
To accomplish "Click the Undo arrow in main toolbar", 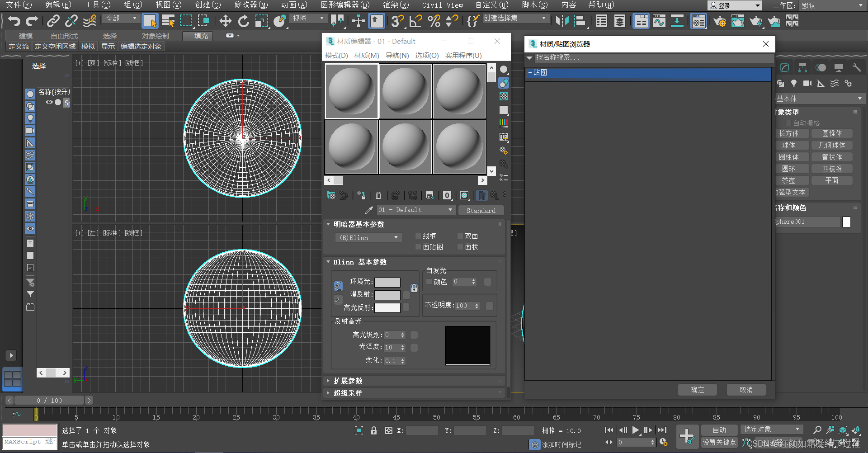I will point(14,21).
